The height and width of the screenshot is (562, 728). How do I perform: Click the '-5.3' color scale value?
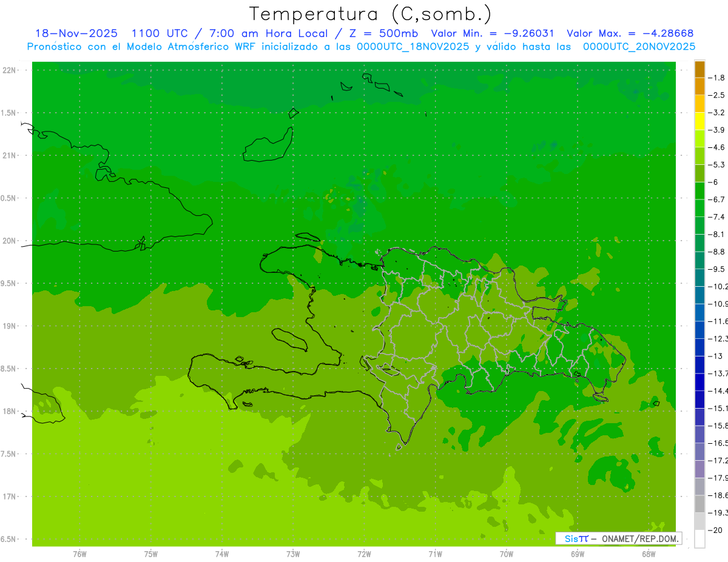pos(716,165)
